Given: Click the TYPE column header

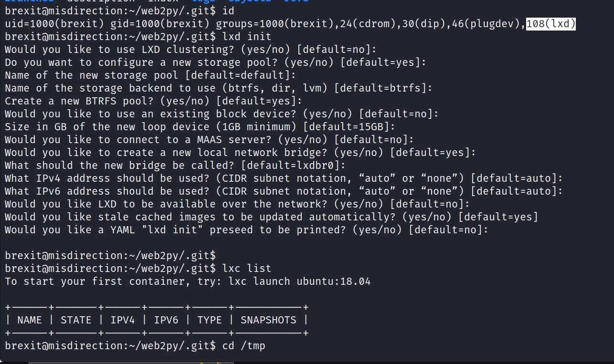Looking at the screenshot, I should tap(209, 320).
